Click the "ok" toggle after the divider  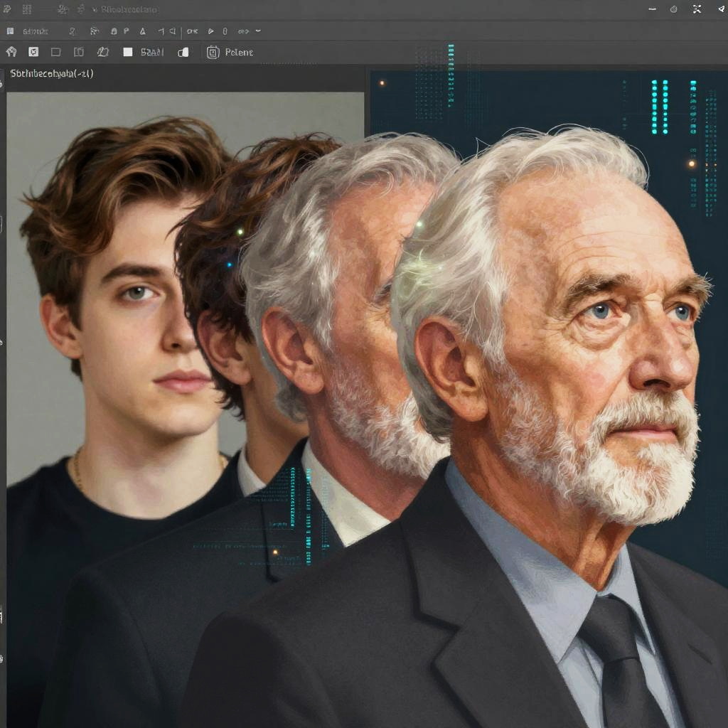coord(192,31)
